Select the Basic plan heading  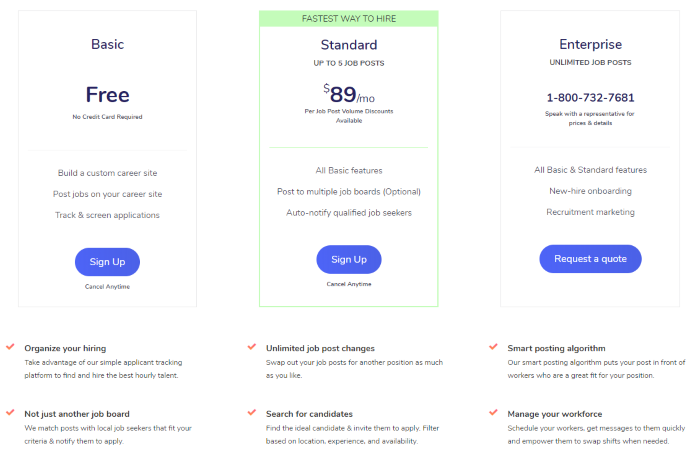(107, 44)
